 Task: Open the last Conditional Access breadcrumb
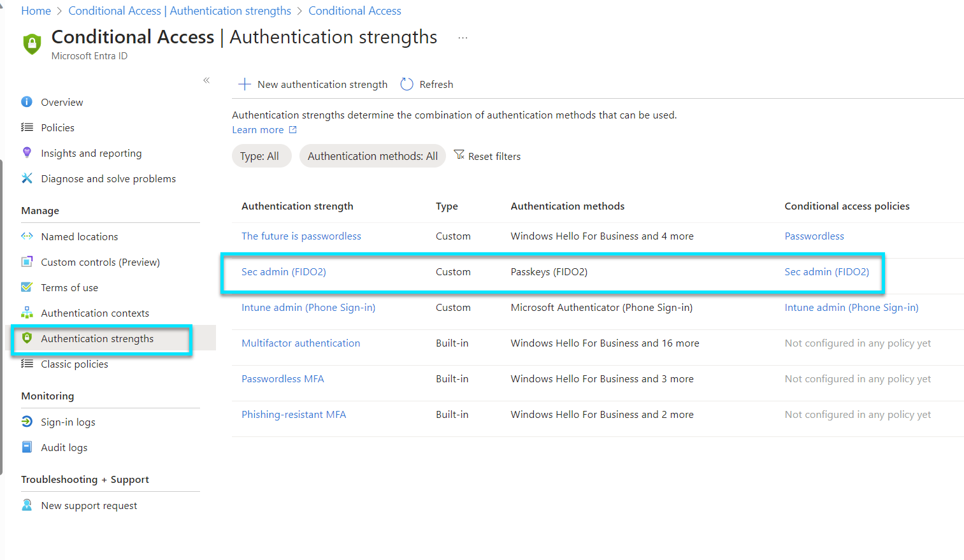(355, 11)
